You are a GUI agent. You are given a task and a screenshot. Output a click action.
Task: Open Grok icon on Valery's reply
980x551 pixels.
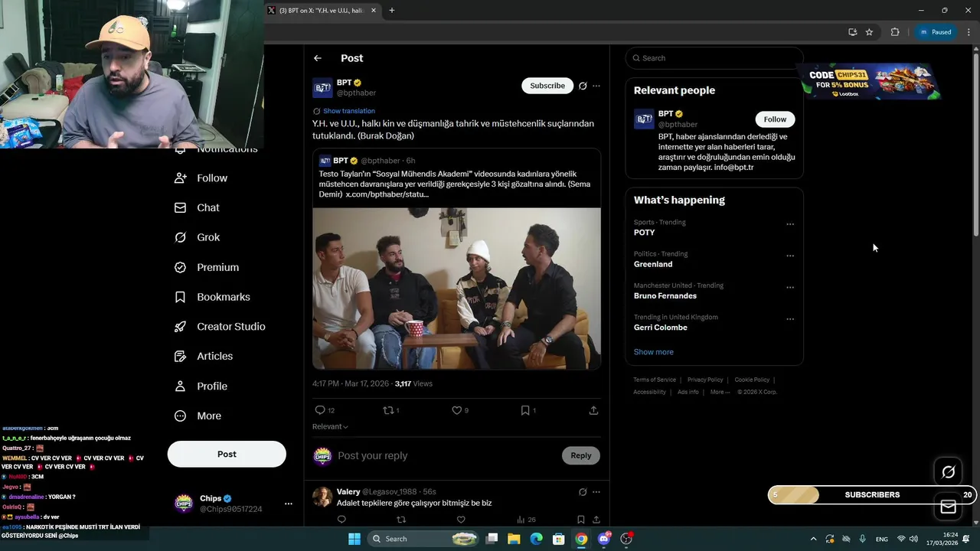click(583, 492)
